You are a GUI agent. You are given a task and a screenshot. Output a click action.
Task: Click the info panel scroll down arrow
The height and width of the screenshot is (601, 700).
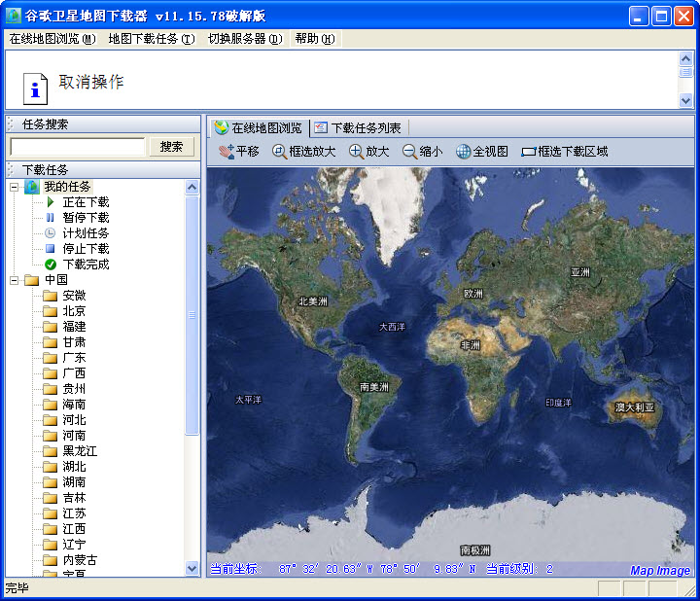point(685,100)
